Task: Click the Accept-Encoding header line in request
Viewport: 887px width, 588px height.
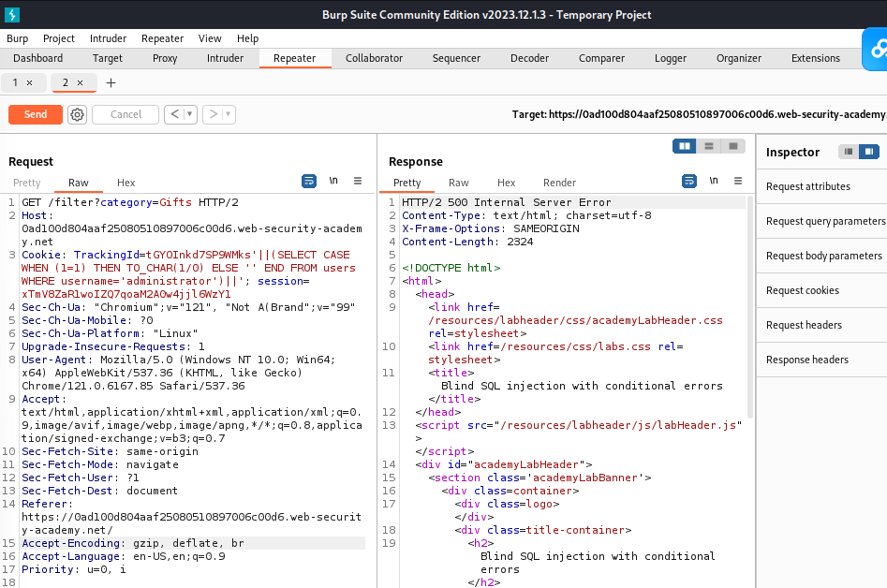Action: (192, 543)
